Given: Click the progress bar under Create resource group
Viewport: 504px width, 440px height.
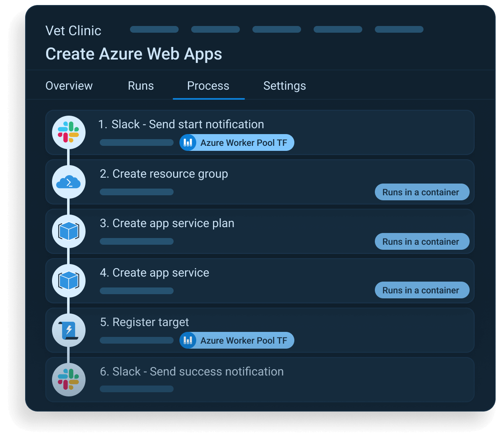Looking at the screenshot, I should (136, 192).
